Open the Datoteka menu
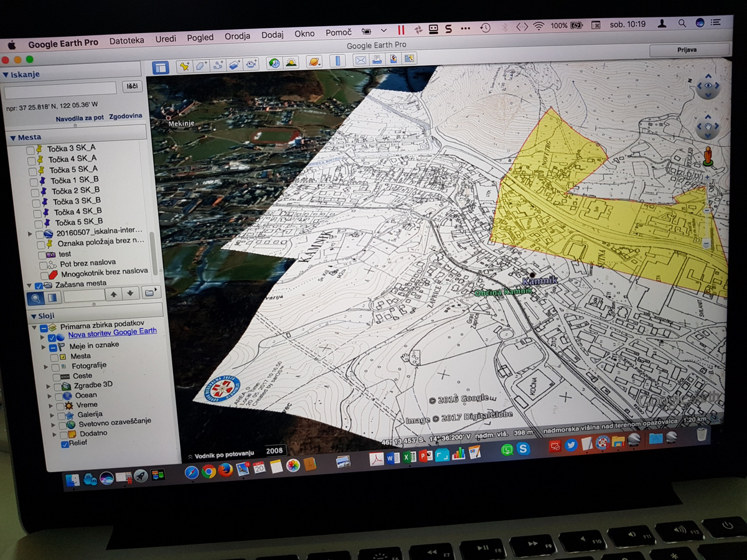This screenshot has height=560, width=747. point(126,40)
